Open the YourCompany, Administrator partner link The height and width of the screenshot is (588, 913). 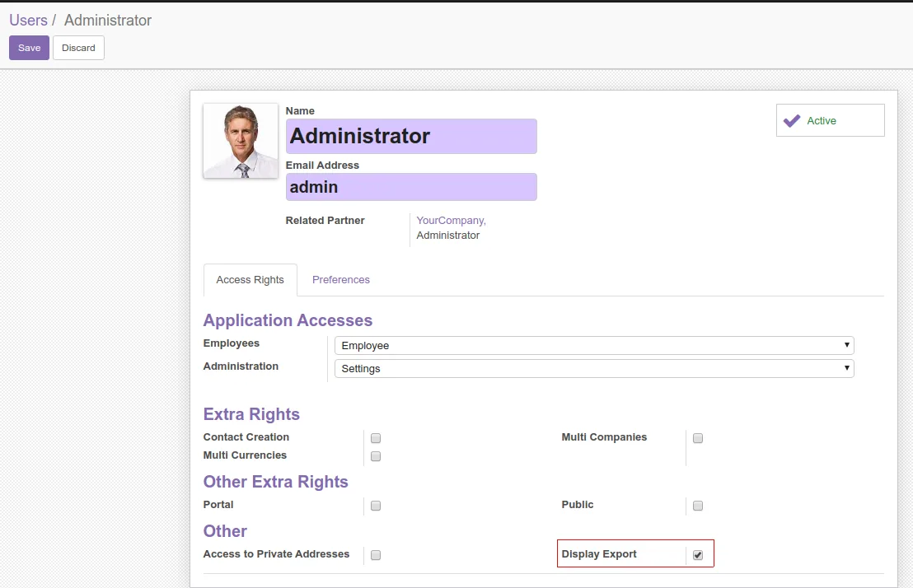pos(451,227)
